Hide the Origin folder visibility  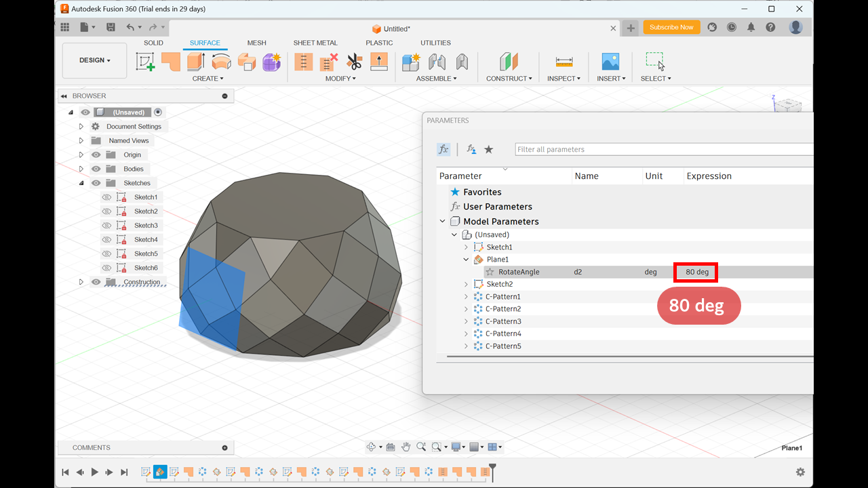click(x=96, y=155)
